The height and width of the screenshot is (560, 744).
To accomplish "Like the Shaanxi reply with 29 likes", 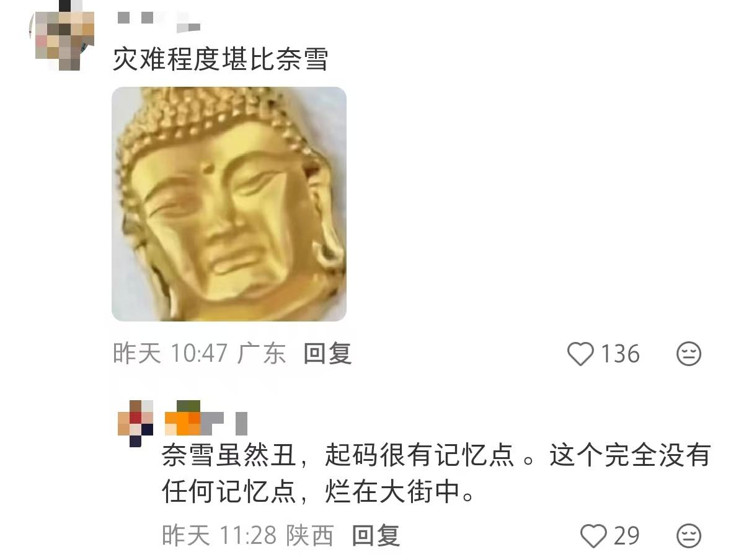I will [x=593, y=536].
